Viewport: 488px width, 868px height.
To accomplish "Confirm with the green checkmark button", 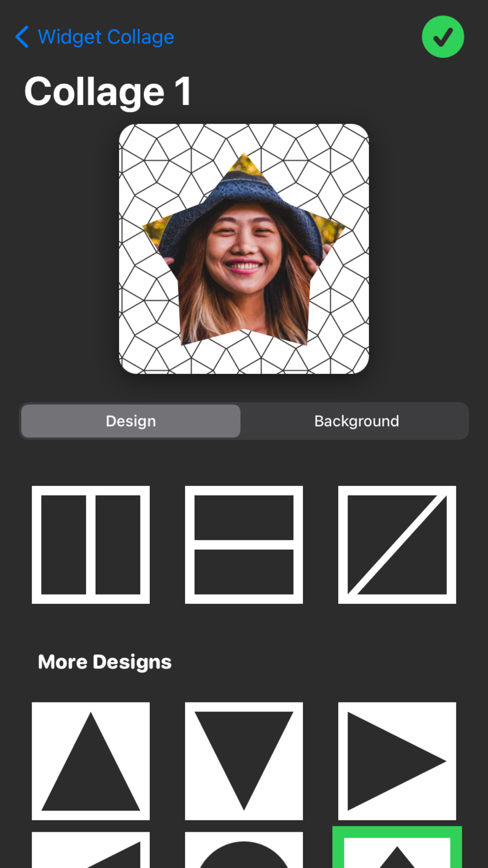I will [x=443, y=37].
